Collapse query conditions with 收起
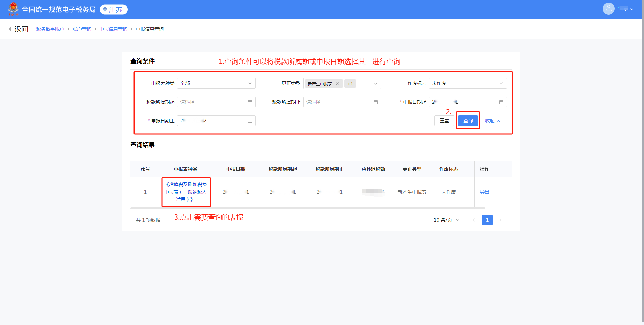 [492, 121]
